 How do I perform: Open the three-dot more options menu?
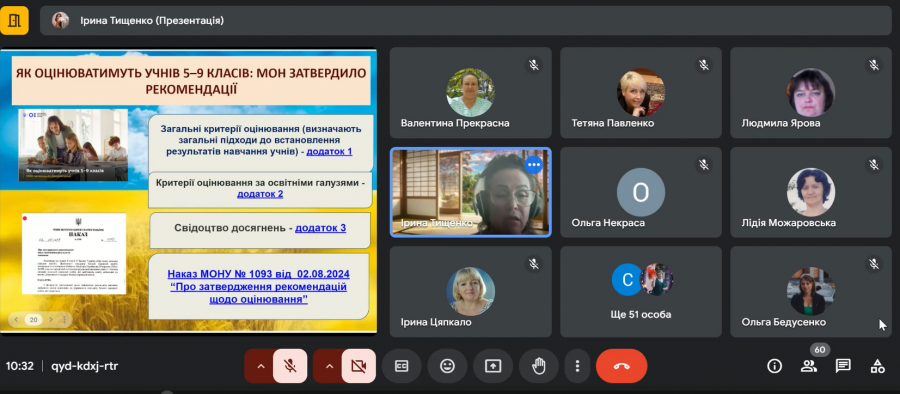point(577,366)
